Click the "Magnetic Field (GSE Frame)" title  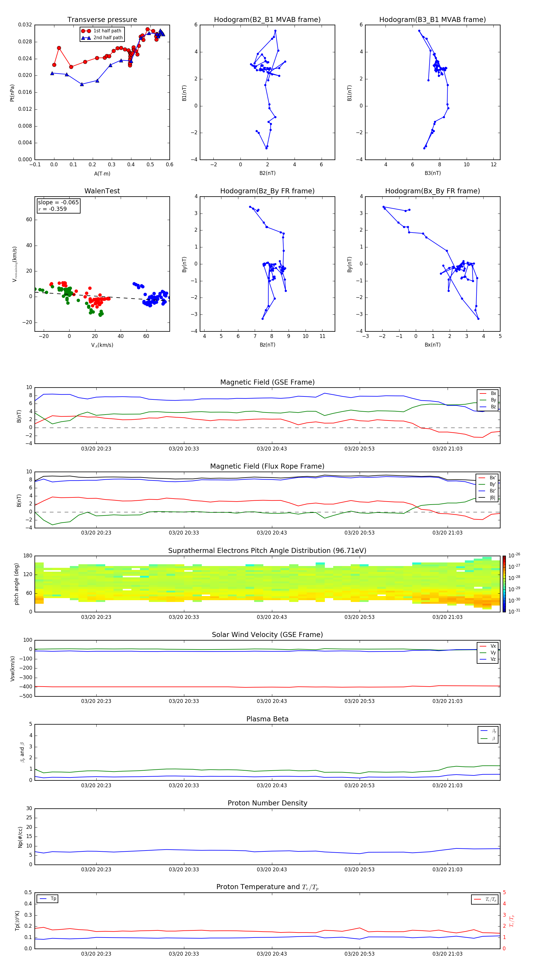(x=267, y=382)
